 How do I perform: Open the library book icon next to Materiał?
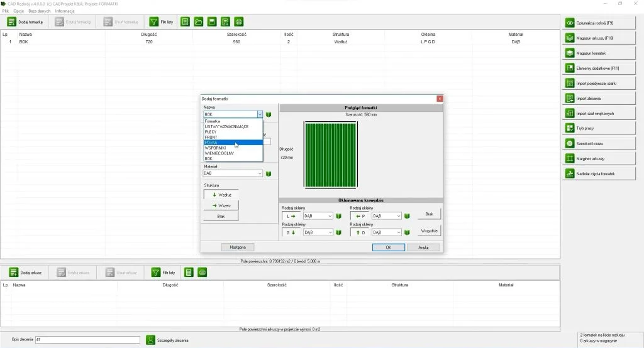[x=268, y=173]
